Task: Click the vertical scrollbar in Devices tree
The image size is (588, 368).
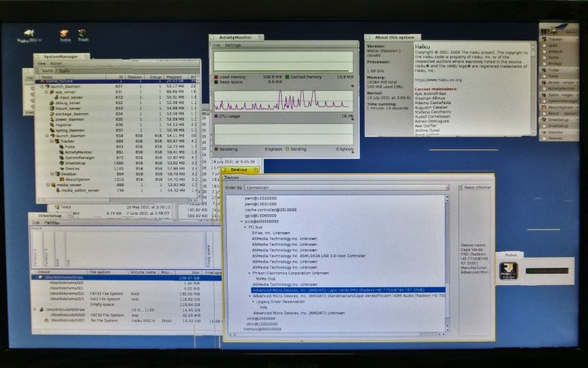Action: 447,263
